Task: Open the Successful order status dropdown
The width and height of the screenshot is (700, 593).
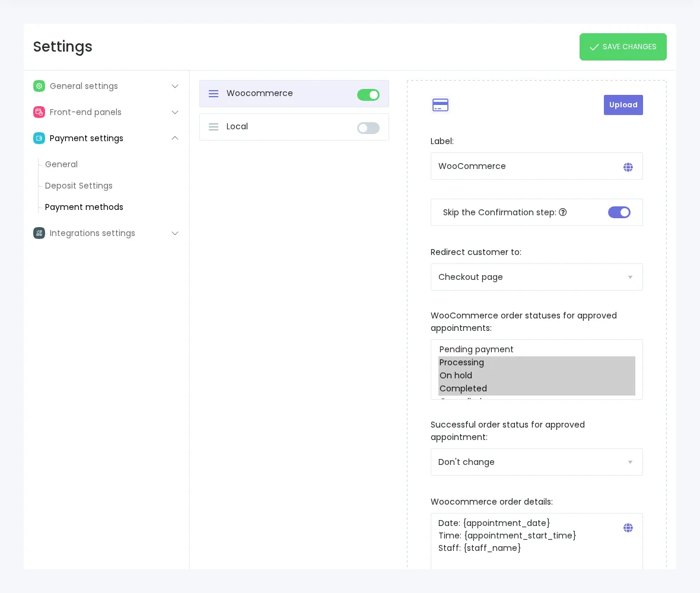Action: [x=537, y=462]
